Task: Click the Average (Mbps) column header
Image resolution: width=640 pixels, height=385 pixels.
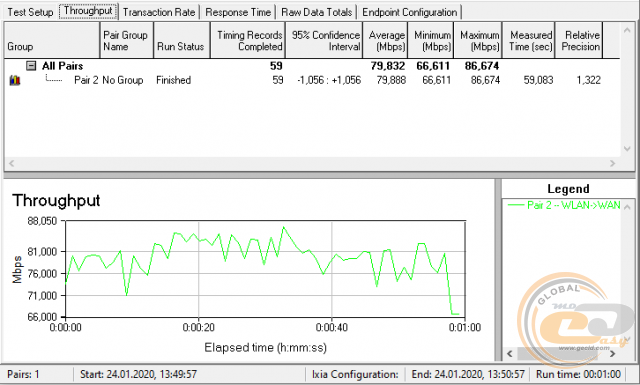Action: coord(385,40)
